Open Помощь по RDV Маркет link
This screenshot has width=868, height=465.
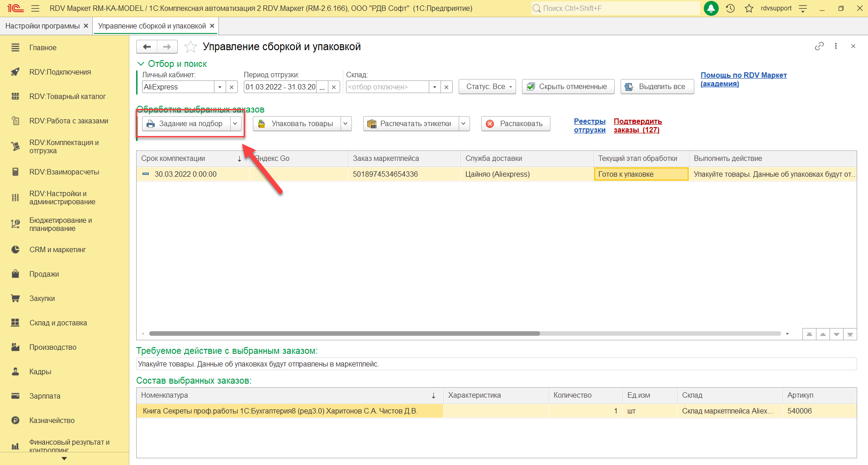[744, 80]
